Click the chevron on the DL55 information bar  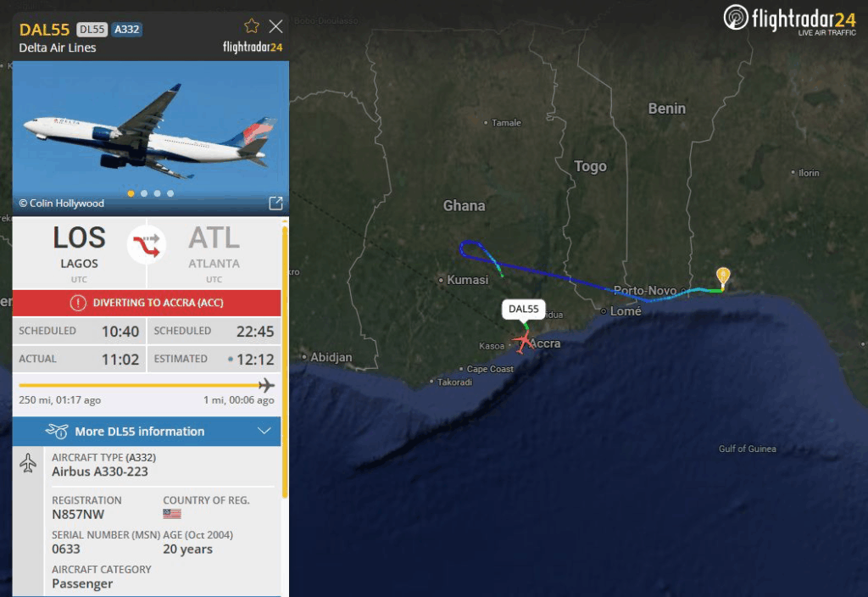click(x=264, y=431)
